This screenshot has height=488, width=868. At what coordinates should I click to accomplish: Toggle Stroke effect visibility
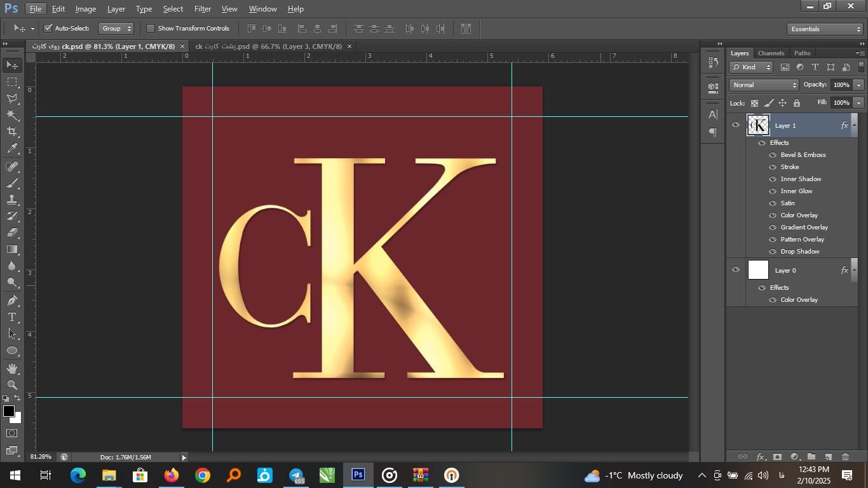click(773, 167)
